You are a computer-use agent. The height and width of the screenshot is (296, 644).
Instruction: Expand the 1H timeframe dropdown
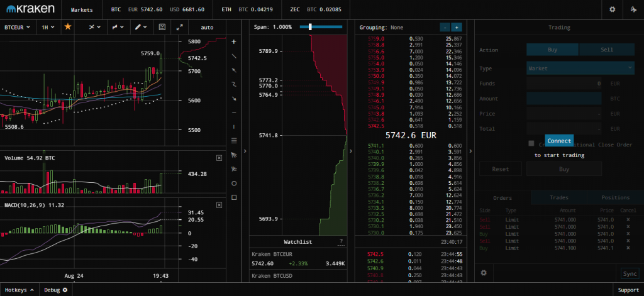pos(48,28)
